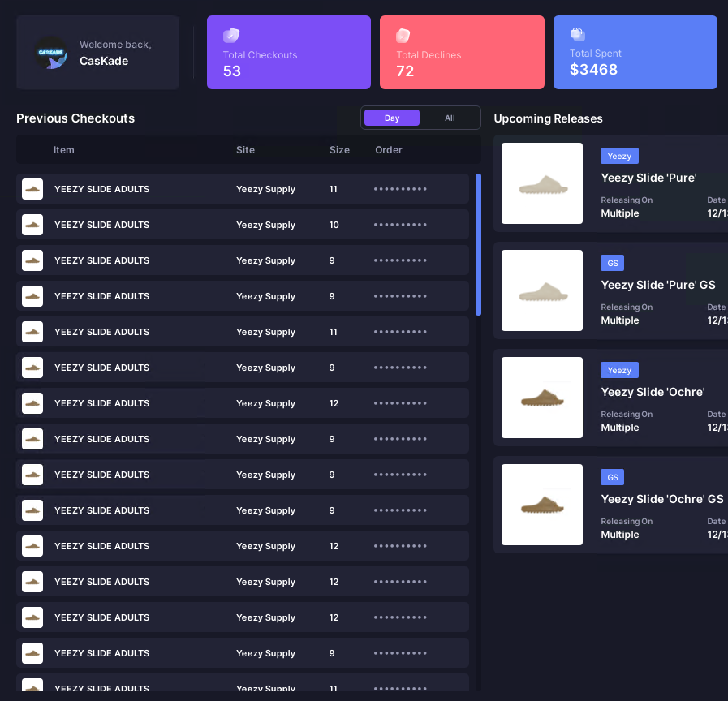Viewport: 728px width, 701px height.
Task: Click the Total Checkouts 53 card
Action: tap(289, 53)
